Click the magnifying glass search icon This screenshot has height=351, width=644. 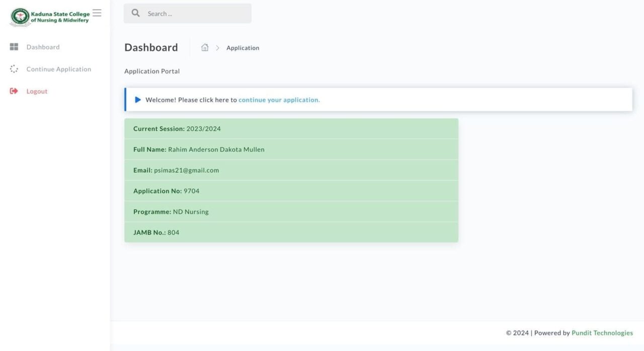pos(135,14)
